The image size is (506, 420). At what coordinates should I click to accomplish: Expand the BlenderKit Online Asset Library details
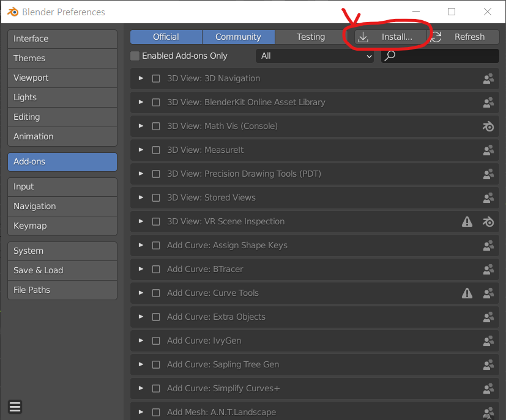tap(141, 102)
